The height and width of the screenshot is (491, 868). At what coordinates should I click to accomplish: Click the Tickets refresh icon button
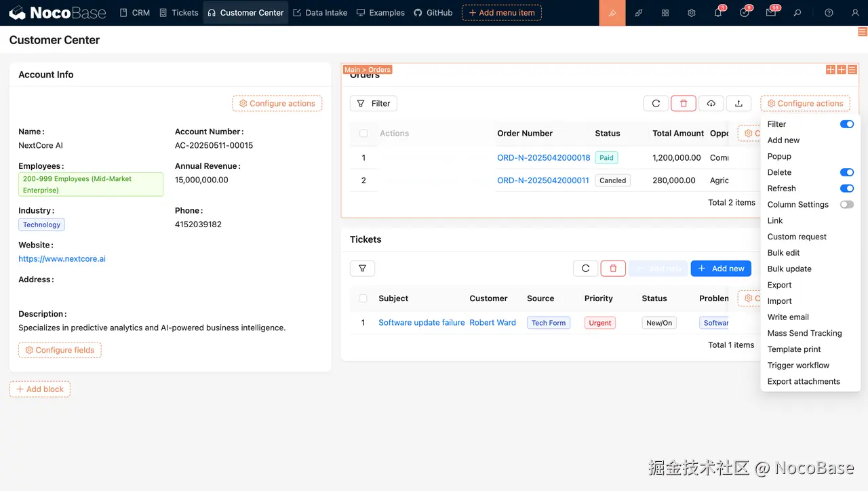click(586, 269)
